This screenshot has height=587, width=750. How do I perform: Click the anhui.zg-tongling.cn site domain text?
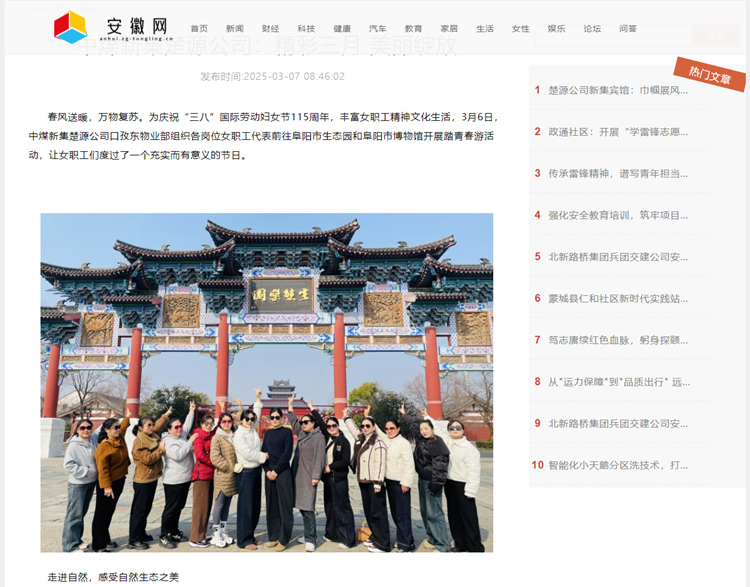[136, 39]
